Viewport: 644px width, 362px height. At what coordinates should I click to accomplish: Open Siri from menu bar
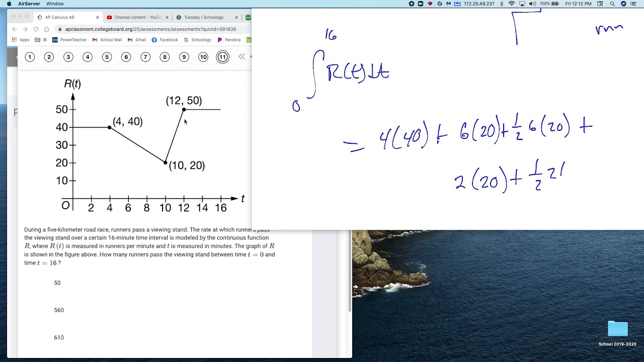tap(623, 4)
